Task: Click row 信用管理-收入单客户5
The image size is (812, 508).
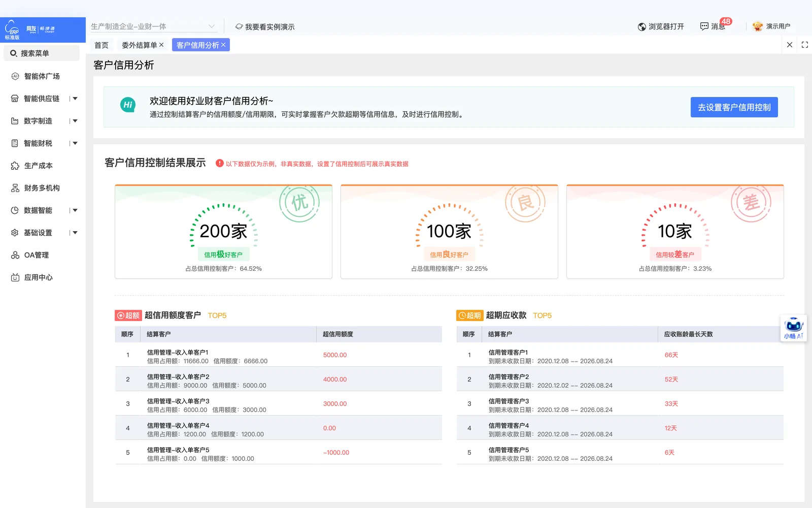Action: tap(278, 452)
